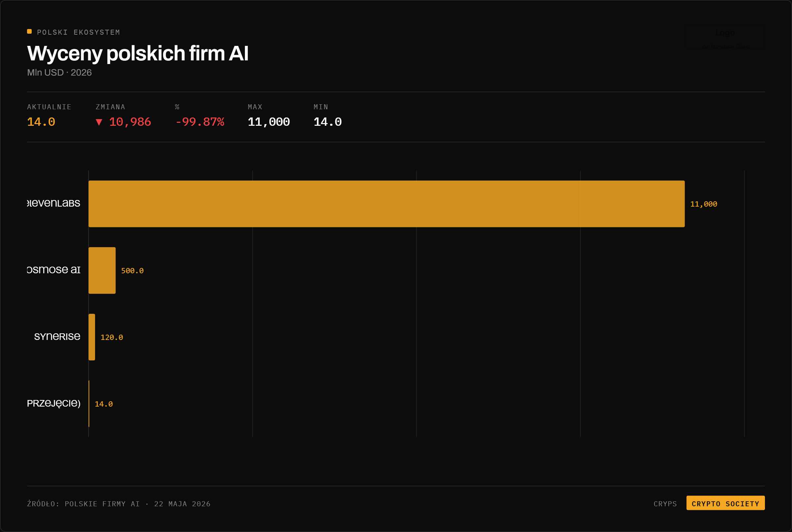Click the MAX stat heading
The image size is (792, 532).
pos(255,107)
